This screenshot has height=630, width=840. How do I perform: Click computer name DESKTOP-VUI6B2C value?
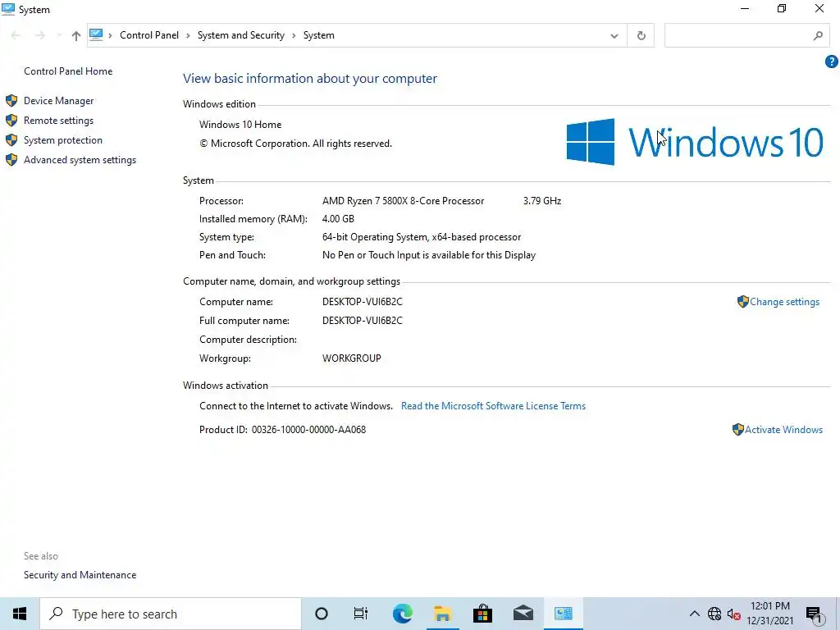coord(362,302)
